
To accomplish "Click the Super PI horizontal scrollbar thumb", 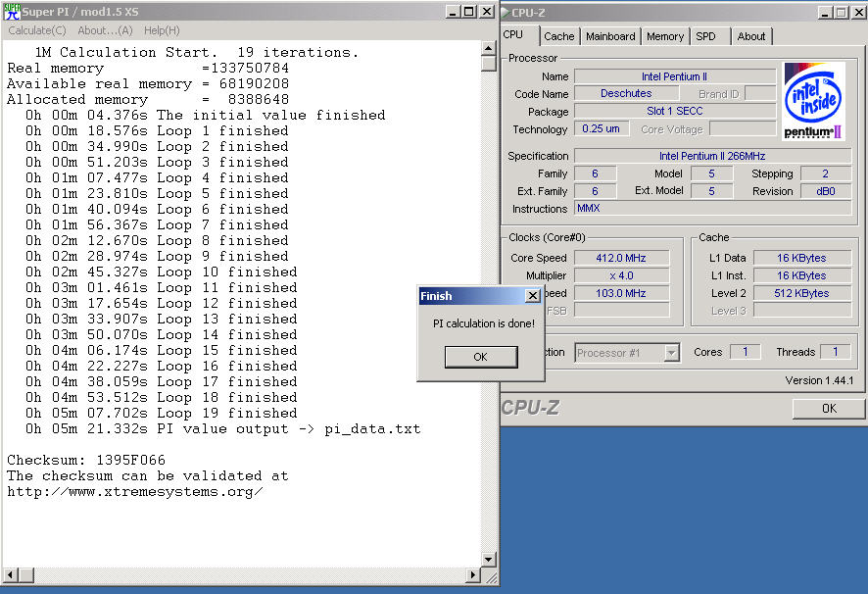I will (26, 574).
